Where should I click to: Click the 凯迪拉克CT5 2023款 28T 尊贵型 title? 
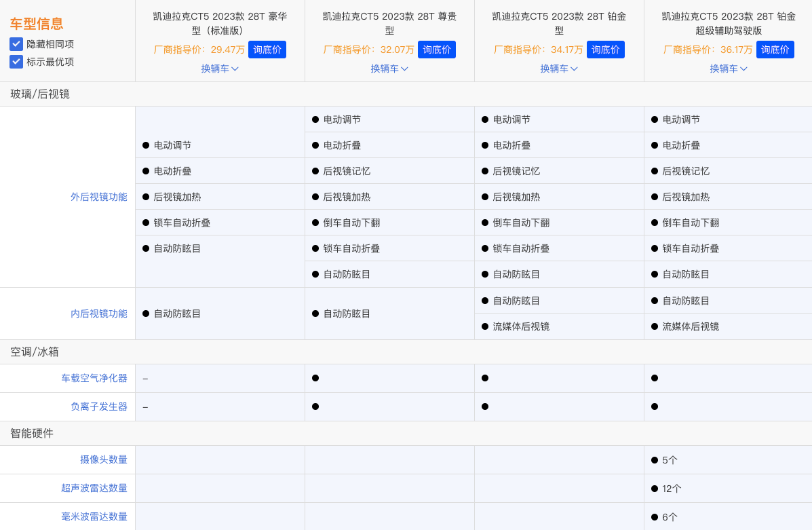[389, 23]
